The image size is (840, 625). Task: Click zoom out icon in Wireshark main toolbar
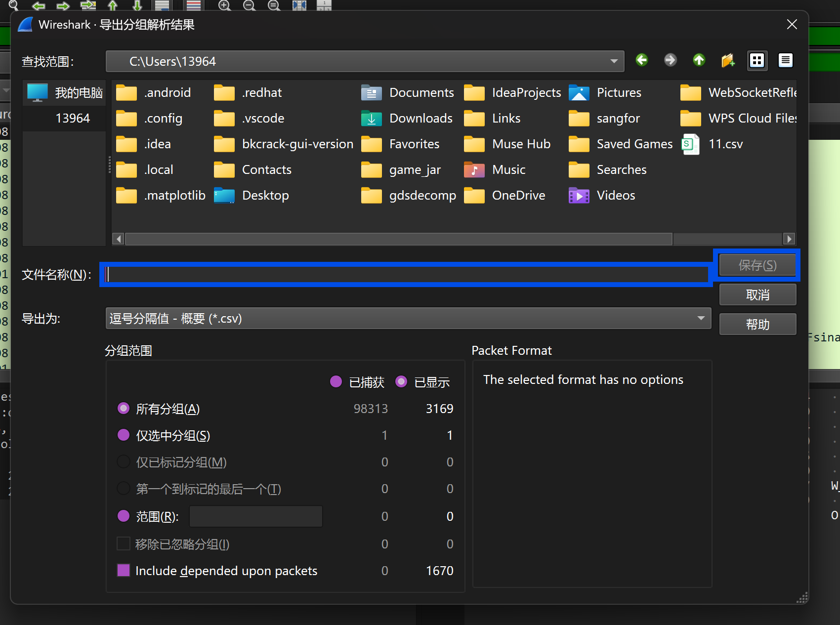coord(250,5)
